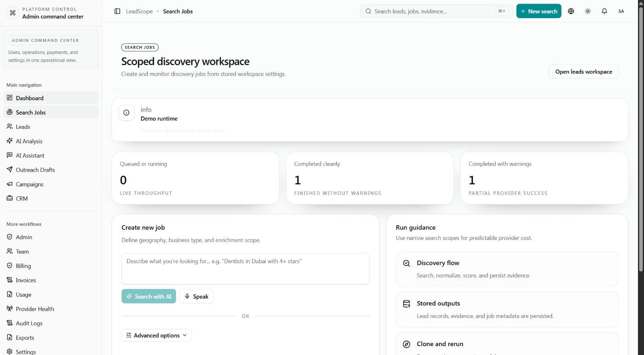Click the Team people icon
Image resolution: width=644 pixels, height=355 pixels.
[10, 251]
